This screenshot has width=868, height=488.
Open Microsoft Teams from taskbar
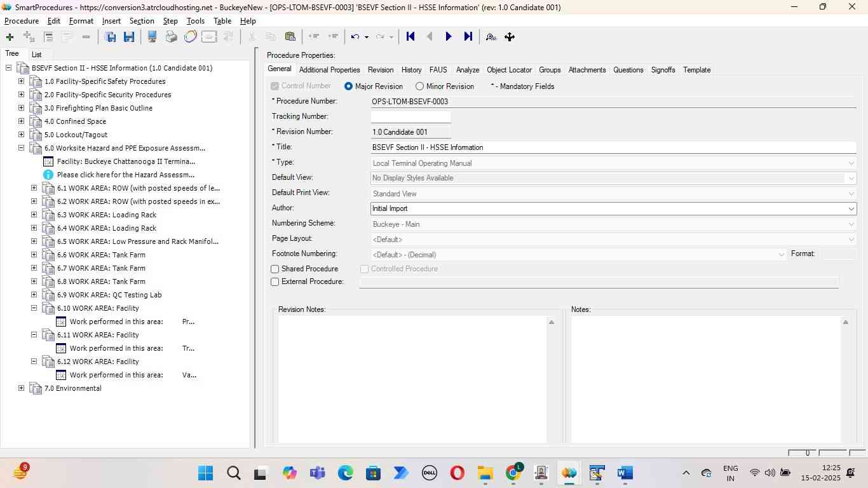click(317, 473)
